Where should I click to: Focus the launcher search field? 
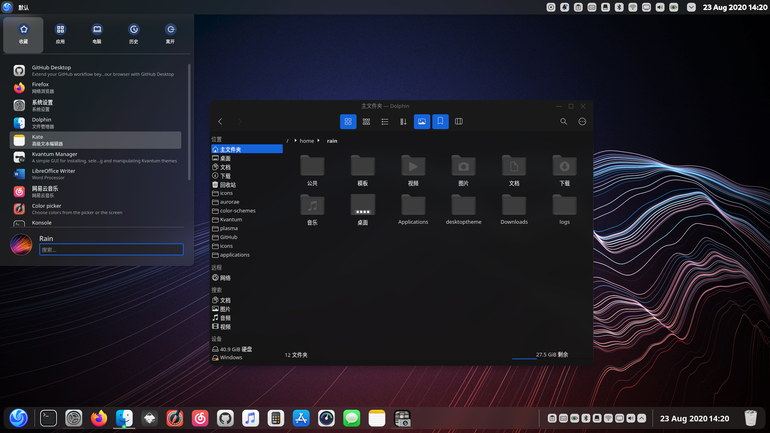(111, 249)
